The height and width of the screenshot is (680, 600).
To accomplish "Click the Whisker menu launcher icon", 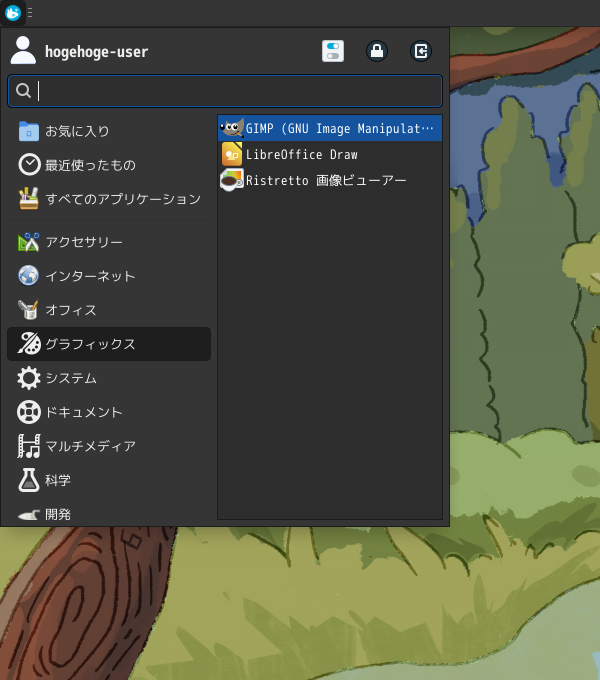I will tap(13, 13).
